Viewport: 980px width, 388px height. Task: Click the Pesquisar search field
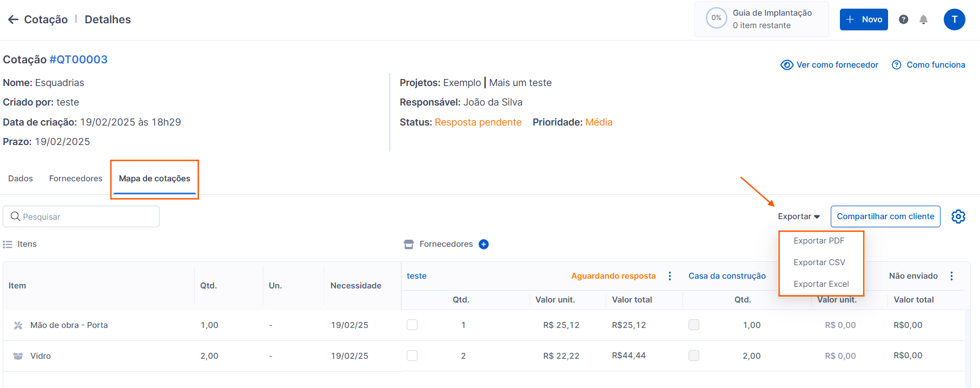(81, 216)
